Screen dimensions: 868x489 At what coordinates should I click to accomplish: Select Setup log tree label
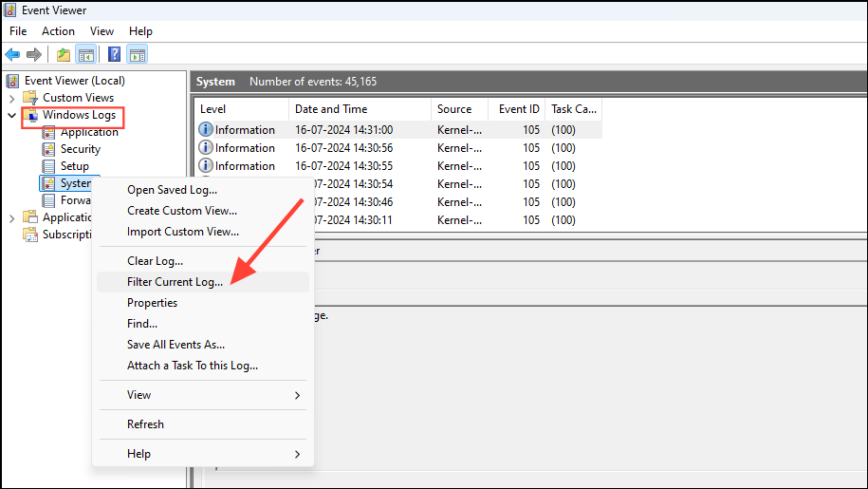coord(75,166)
